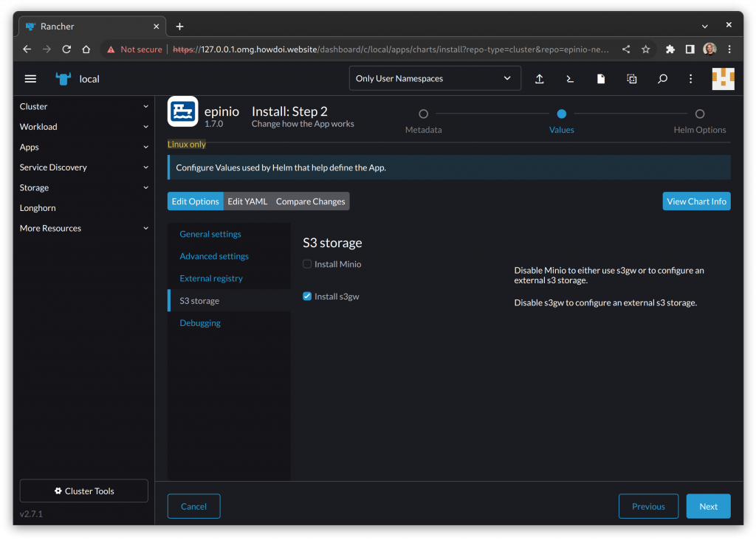Viewport: 756px width, 540px height.
Task: Switch to the Edit YAML tab
Action: pos(247,201)
